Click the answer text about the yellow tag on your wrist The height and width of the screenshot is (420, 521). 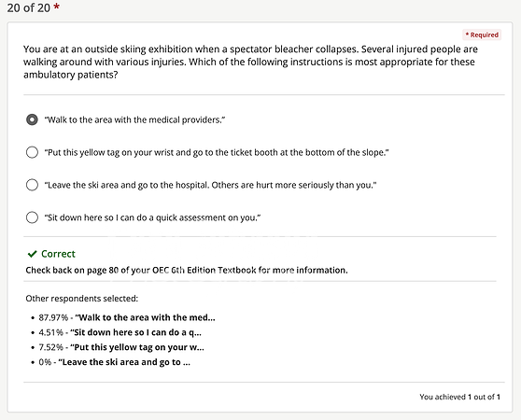point(217,152)
